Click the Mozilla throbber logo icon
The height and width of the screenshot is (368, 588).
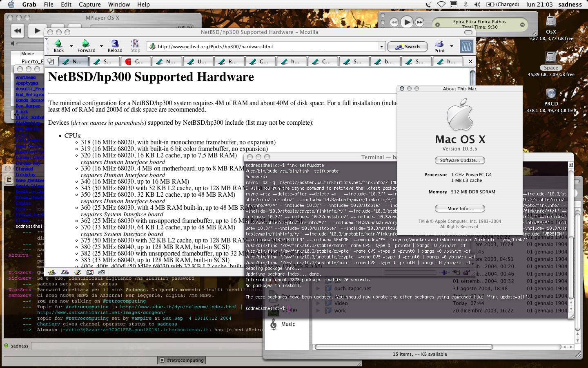466,46
